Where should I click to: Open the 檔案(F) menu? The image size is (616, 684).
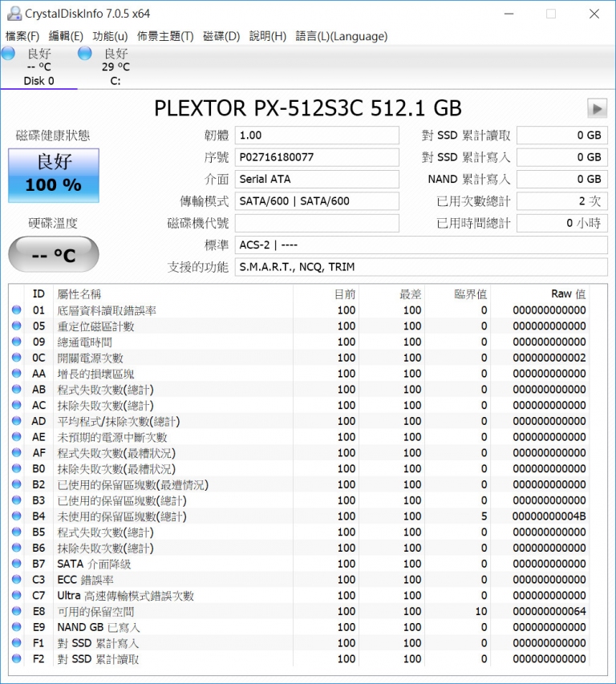tap(22, 36)
